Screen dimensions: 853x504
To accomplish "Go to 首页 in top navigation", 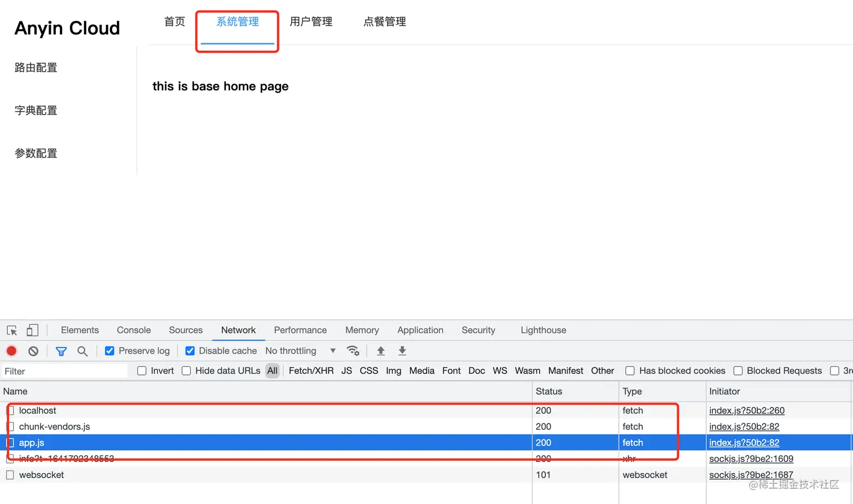I will tap(174, 21).
